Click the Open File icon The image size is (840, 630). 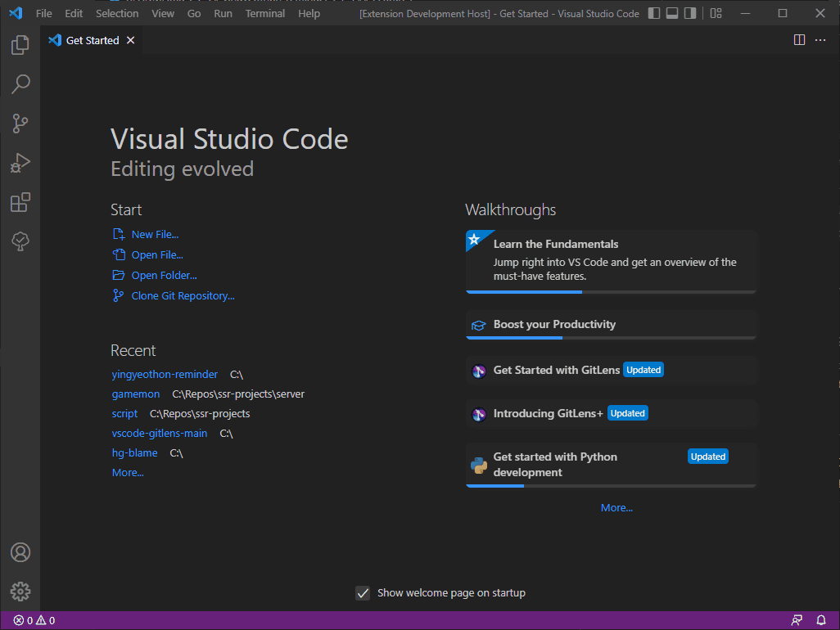119,254
